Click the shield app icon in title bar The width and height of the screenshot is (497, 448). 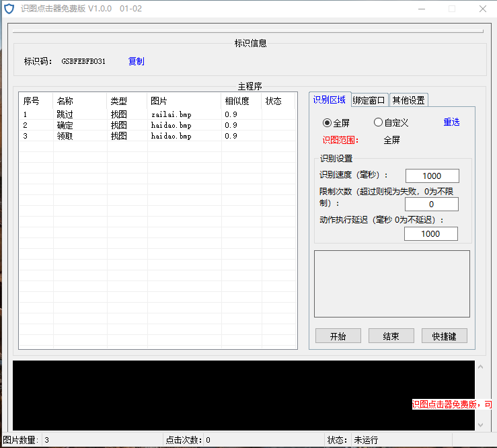coord(9,9)
